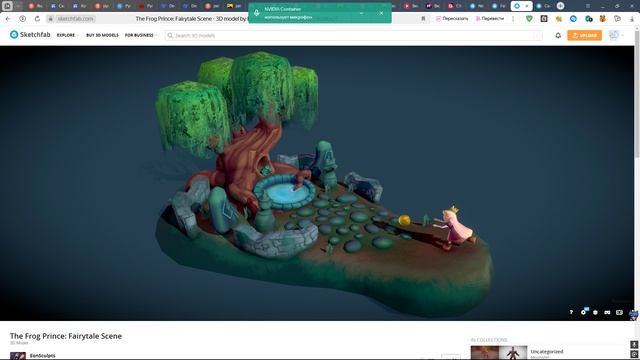Switch to the yellow-icon tab
Image resolution: width=640 pixels, height=360 pixels.
pyautogui.click(x=234, y=6)
